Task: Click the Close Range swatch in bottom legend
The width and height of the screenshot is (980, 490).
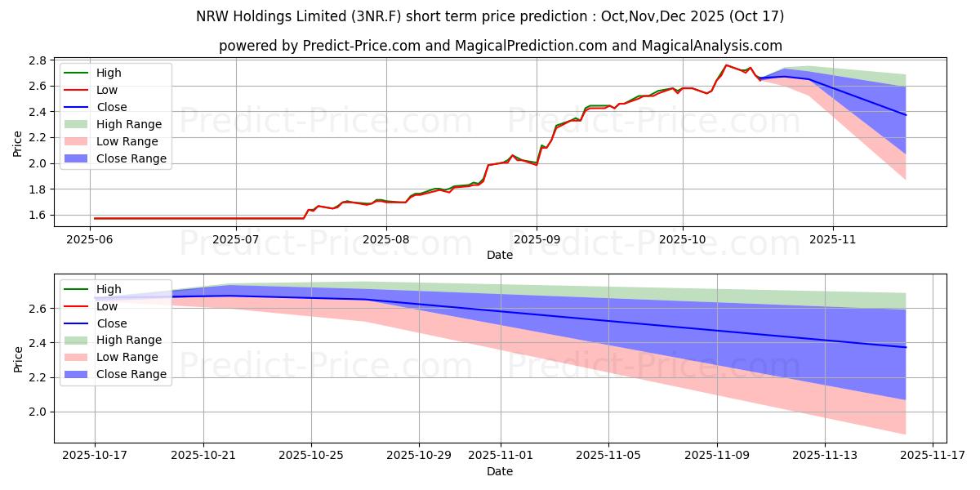Action: [77, 374]
